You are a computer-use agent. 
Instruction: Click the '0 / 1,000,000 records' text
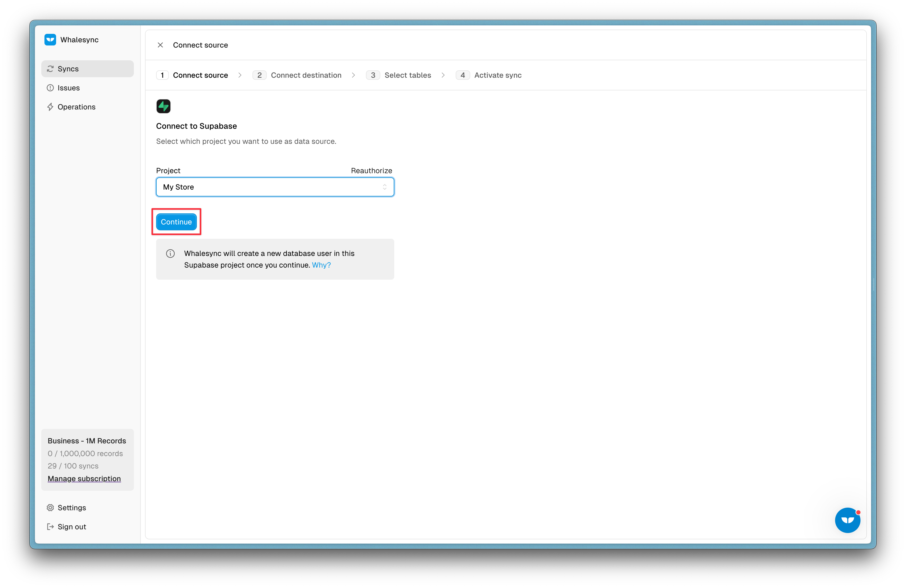pyautogui.click(x=85, y=453)
